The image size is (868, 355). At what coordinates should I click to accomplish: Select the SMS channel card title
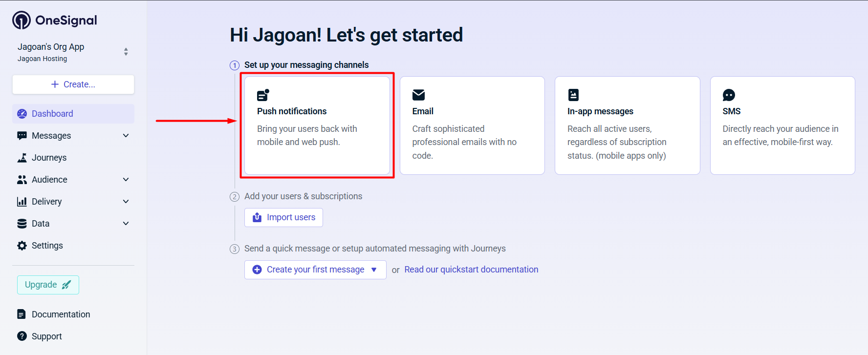point(732,111)
